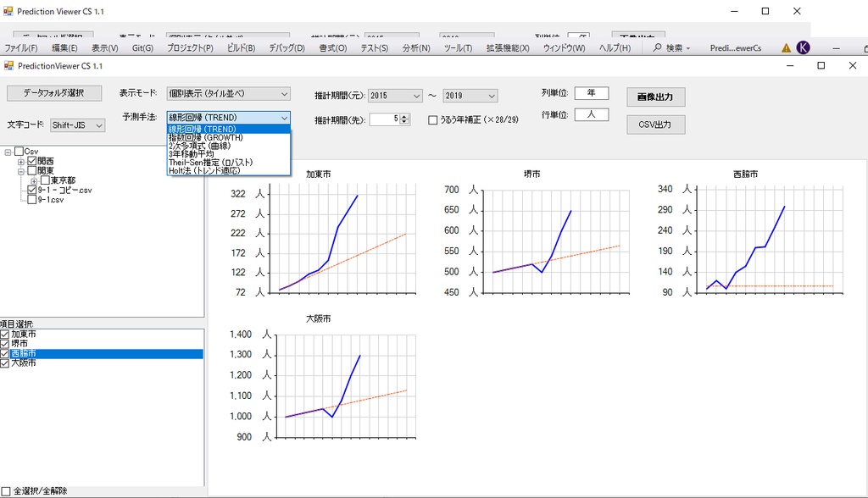Open the デバッグ menu
Screen dimensions: 868x498
pyautogui.click(x=286, y=48)
